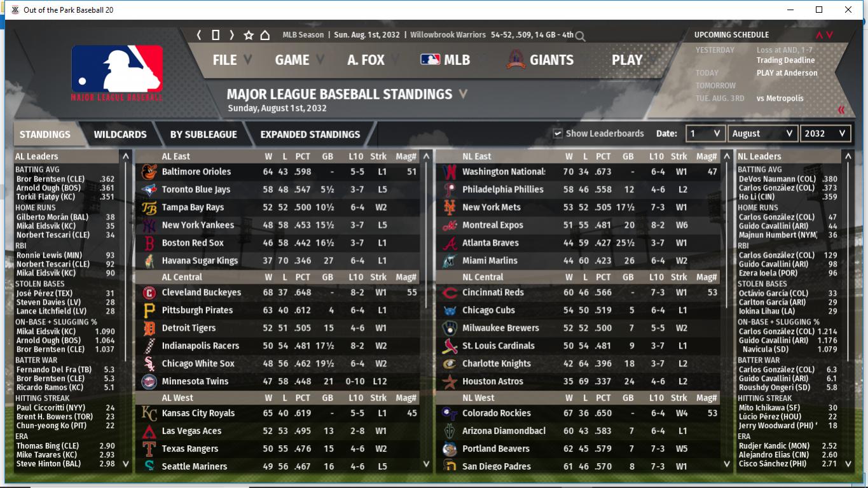Open the month dropdown showing August
Viewport: 868px width, 488px height.
(762, 134)
